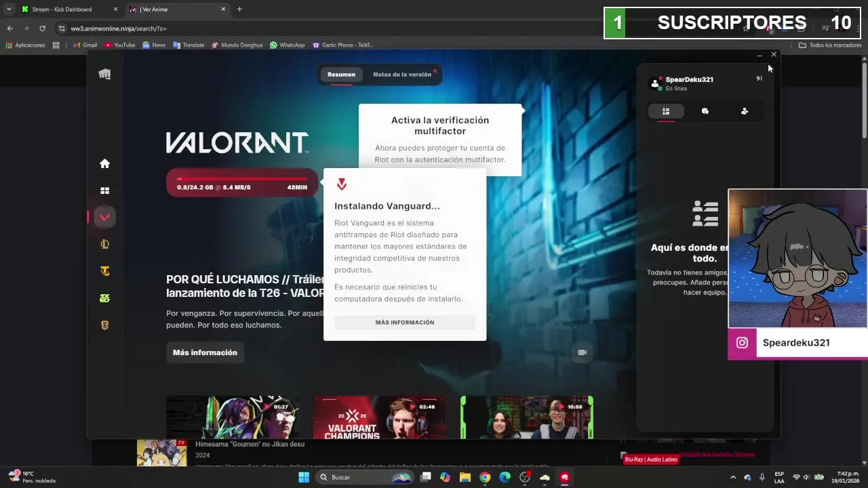This screenshot has width=868, height=488.
Task: Switch to the Ver Anime browser tab
Action: 176,9
